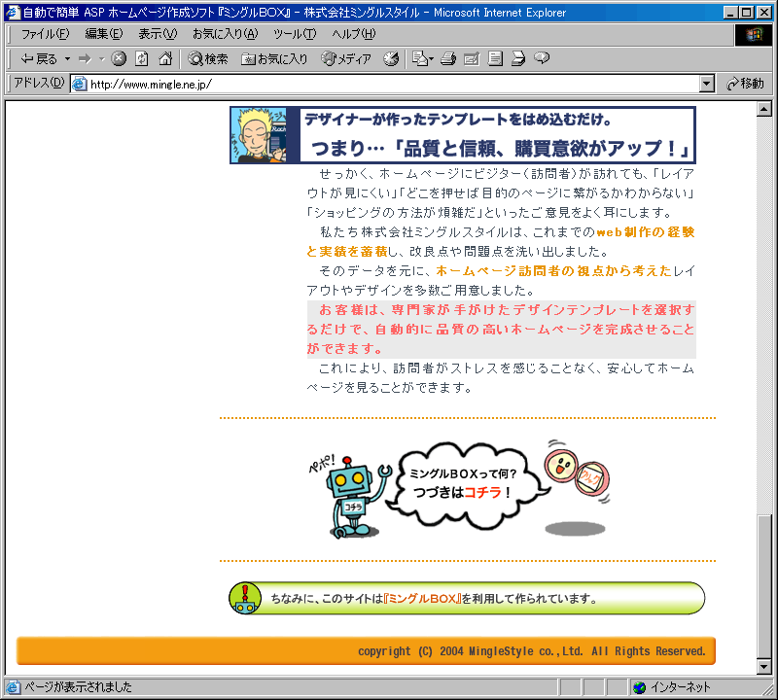
Task: Click the notepad document toolbar icon
Action: click(x=495, y=59)
